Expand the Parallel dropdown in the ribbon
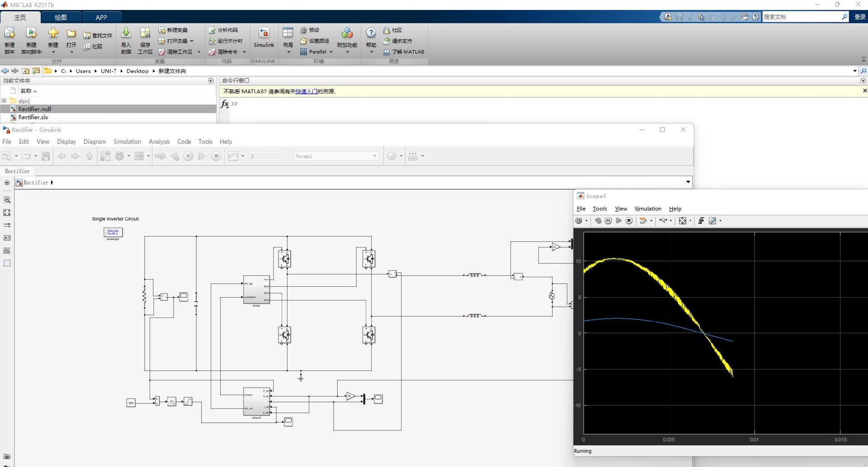Screen dimensions: 868x467 (331, 52)
